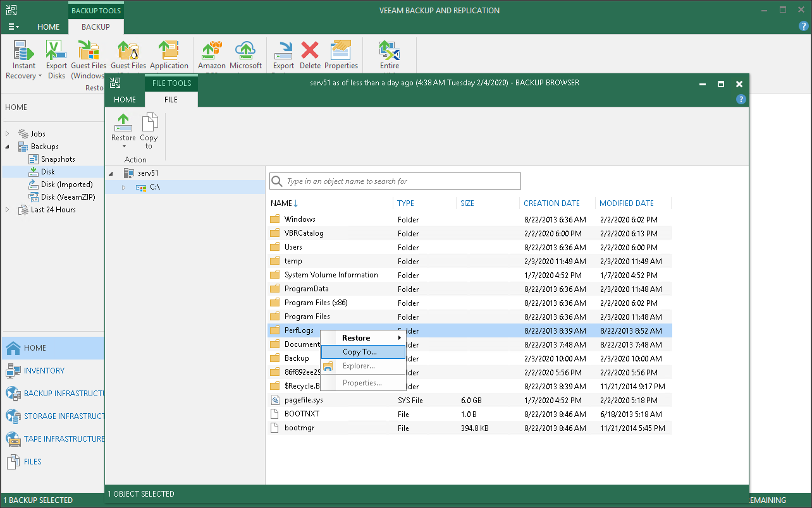Click Copy to icon in Backup Browser
The width and height of the screenshot is (812, 508).
(x=149, y=123)
